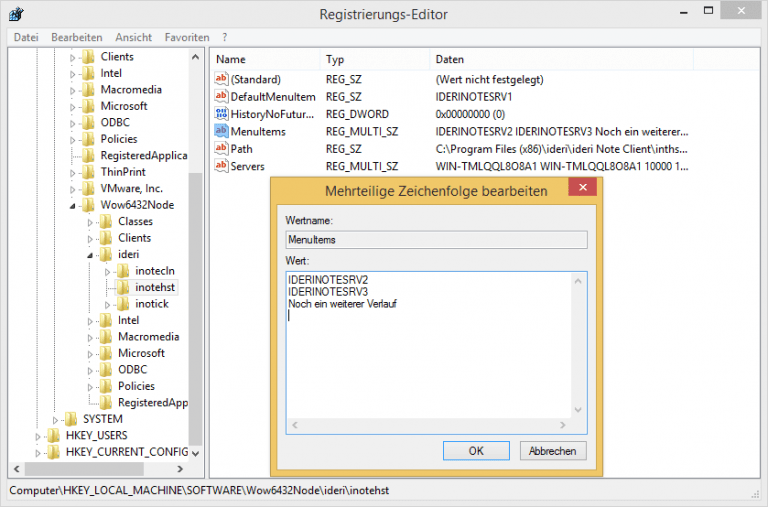Click the inotecln folder icon

[x=123, y=270]
